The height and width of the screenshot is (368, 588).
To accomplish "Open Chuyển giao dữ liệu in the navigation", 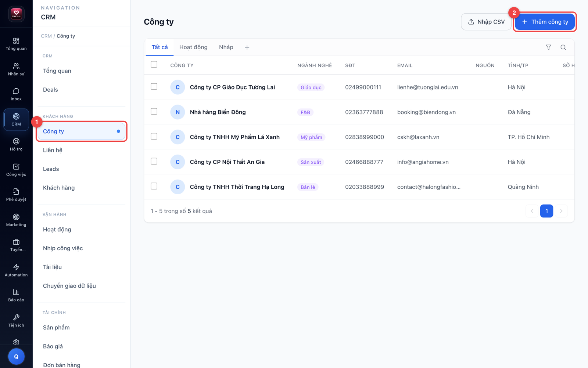I will [x=82, y=286].
